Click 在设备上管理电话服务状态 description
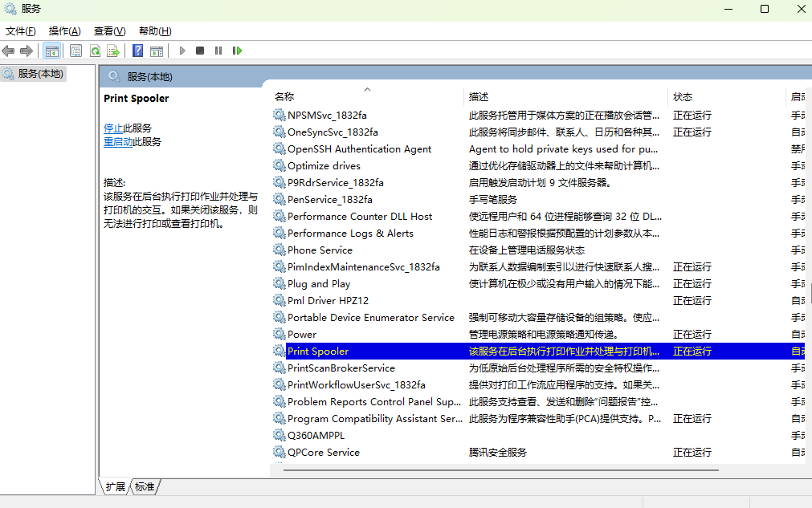812x508 pixels. 527,250
